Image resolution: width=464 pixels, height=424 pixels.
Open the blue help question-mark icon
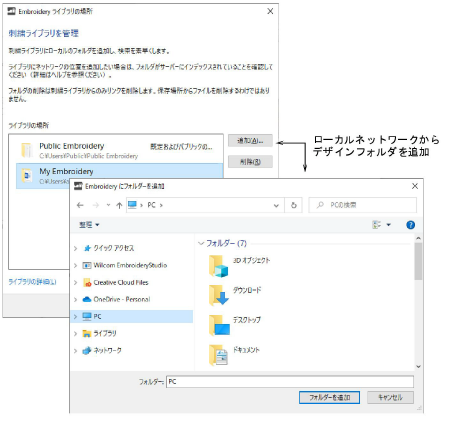[411, 225]
